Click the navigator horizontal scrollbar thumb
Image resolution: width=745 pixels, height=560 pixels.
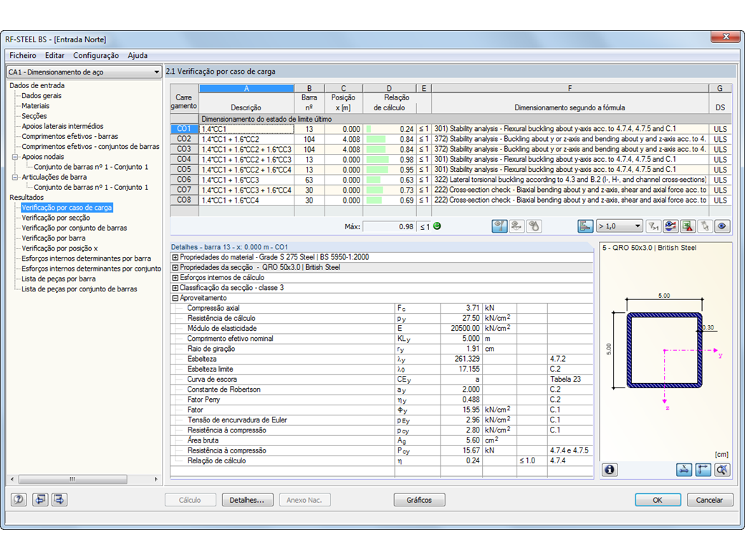coord(72,479)
